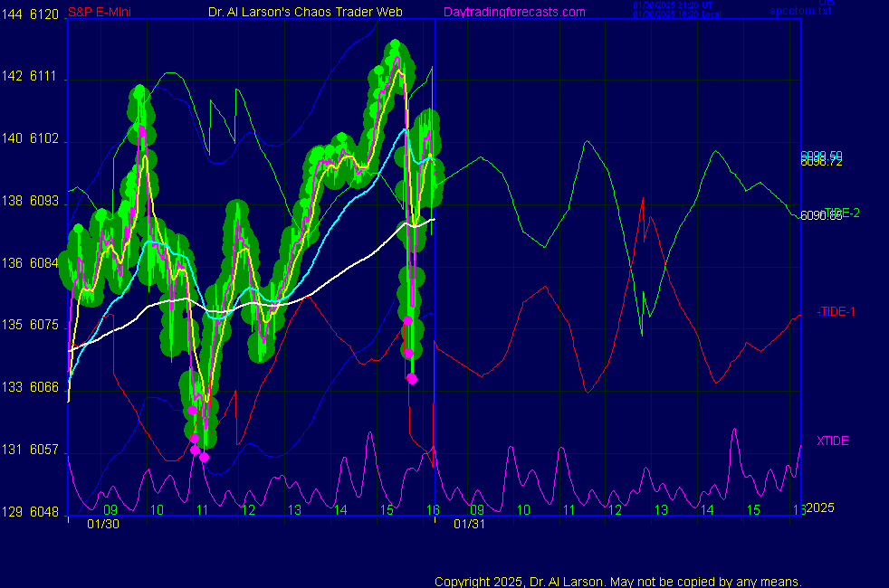Screen dimensions: 889x588
Task: Click the 11 hour label of 01/30 session
Action: click(x=203, y=510)
